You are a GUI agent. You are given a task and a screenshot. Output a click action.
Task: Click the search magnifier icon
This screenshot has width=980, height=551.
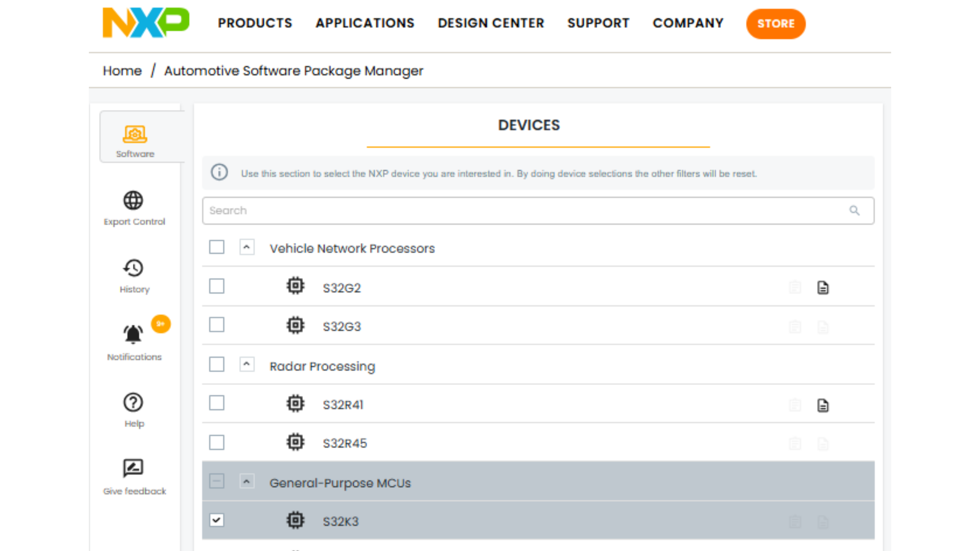854,210
